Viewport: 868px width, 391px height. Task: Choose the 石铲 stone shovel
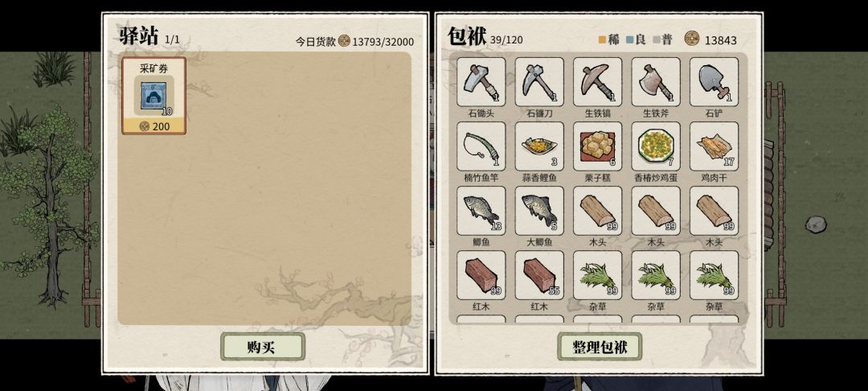pyautogui.click(x=714, y=82)
